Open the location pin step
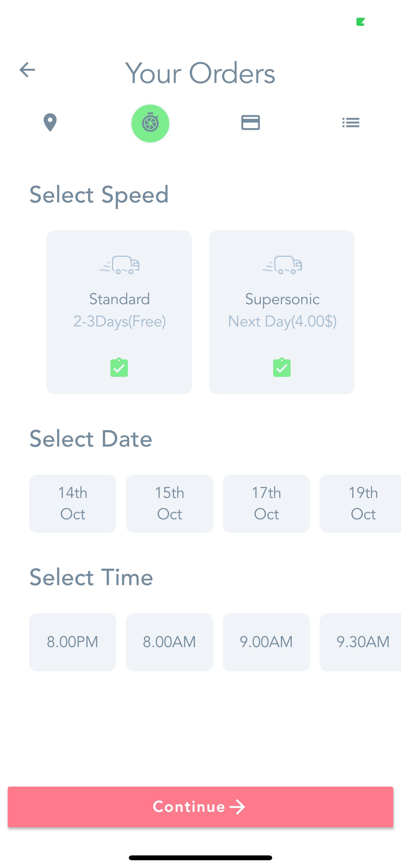The width and height of the screenshot is (401, 868). pyautogui.click(x=50, y=122)
